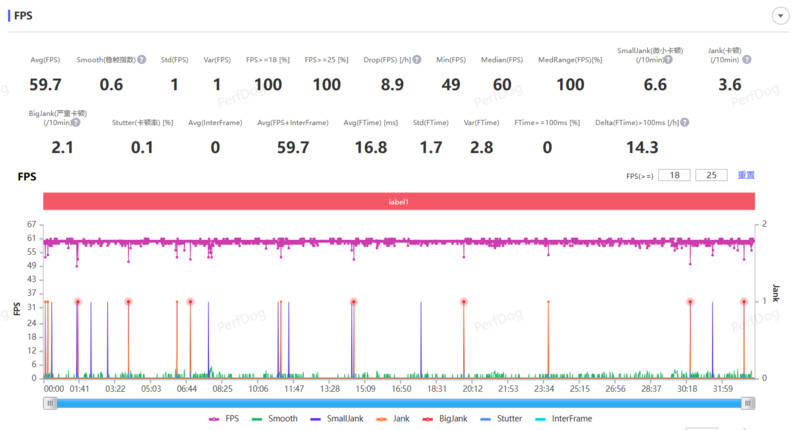Click the 重置 reset link
800x430 pixels.
[x=746, y=176]
